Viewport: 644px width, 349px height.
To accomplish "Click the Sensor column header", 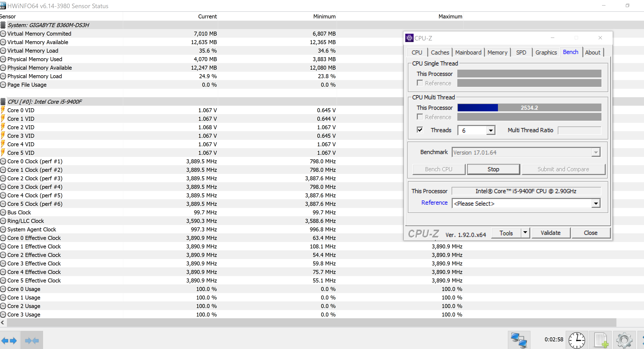I will [x=8, y=17].
